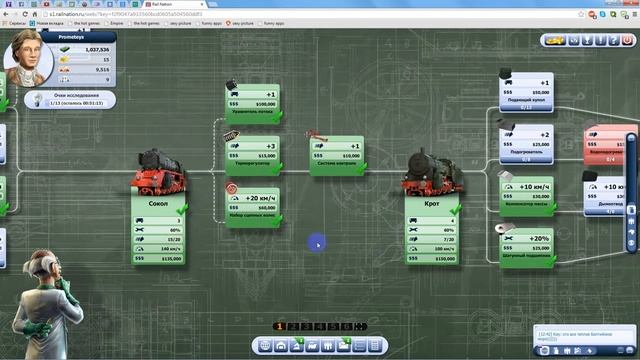Open the engine house tunnel icon
640x360 pixels.
pos(281,346)
